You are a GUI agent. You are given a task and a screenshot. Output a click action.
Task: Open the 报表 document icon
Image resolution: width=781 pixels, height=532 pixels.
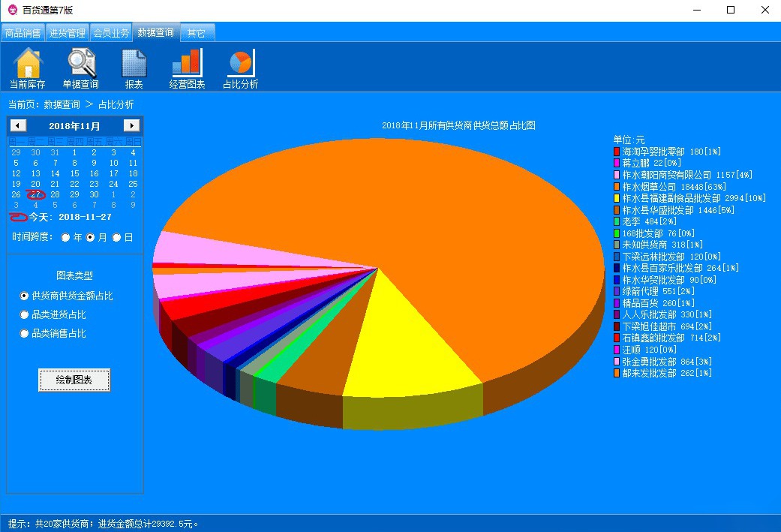[x=134, y=68]
